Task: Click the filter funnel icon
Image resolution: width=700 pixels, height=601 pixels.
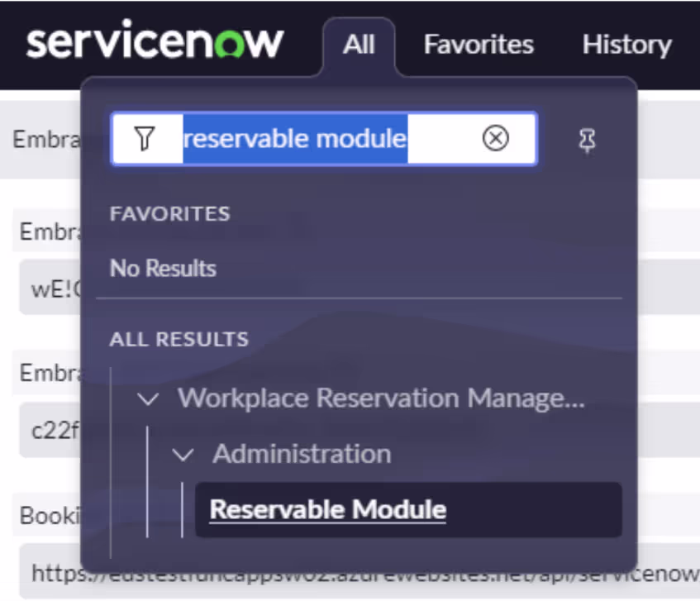Action: [145, 138]
